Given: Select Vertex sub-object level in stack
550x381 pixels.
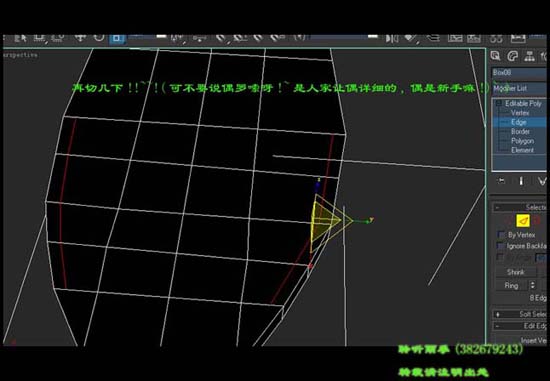Looking at the screenshot, I should click(520, 113).
